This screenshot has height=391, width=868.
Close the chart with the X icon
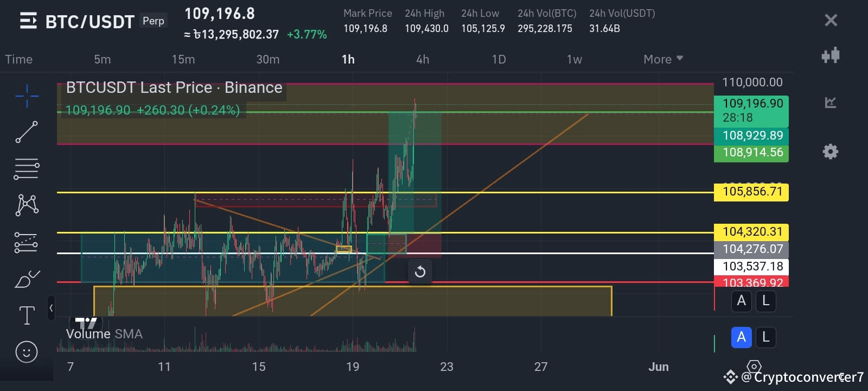(831, 21)
